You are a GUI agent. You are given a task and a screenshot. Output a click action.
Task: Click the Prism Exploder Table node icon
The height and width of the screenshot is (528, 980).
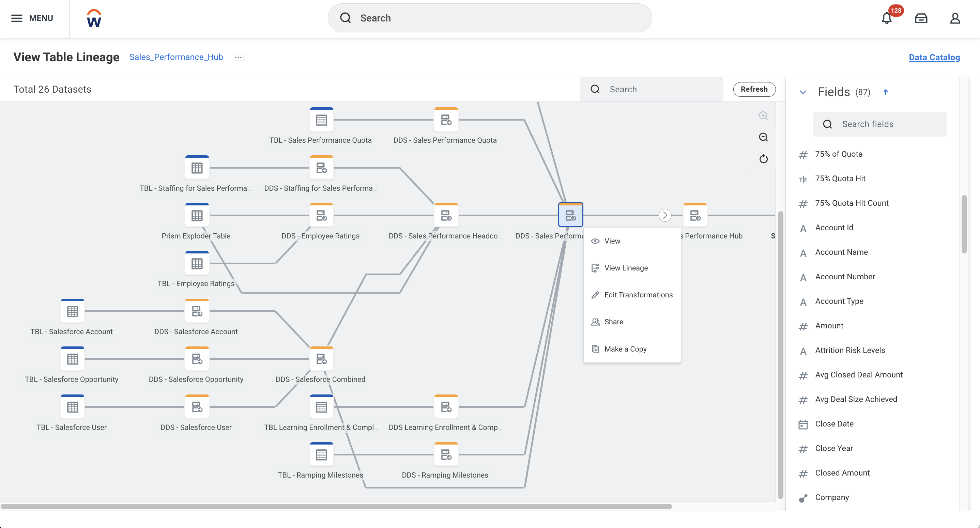click(x=197, y=215)
